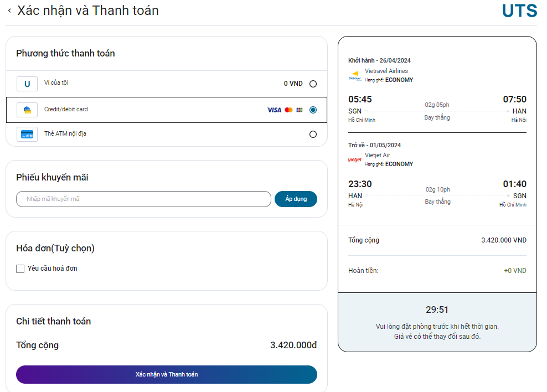The width and height of the screenshot is (547, 392).
Task: Click the back arrow beside page title
Action: (9, 11)
